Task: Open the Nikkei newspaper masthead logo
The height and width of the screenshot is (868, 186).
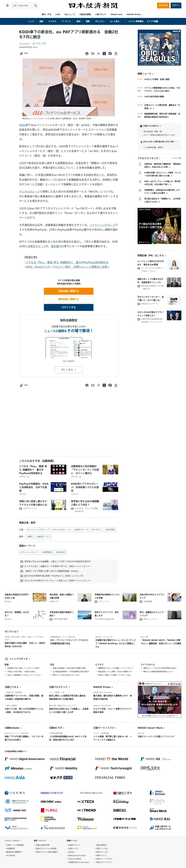Action: tap(93, 5)
